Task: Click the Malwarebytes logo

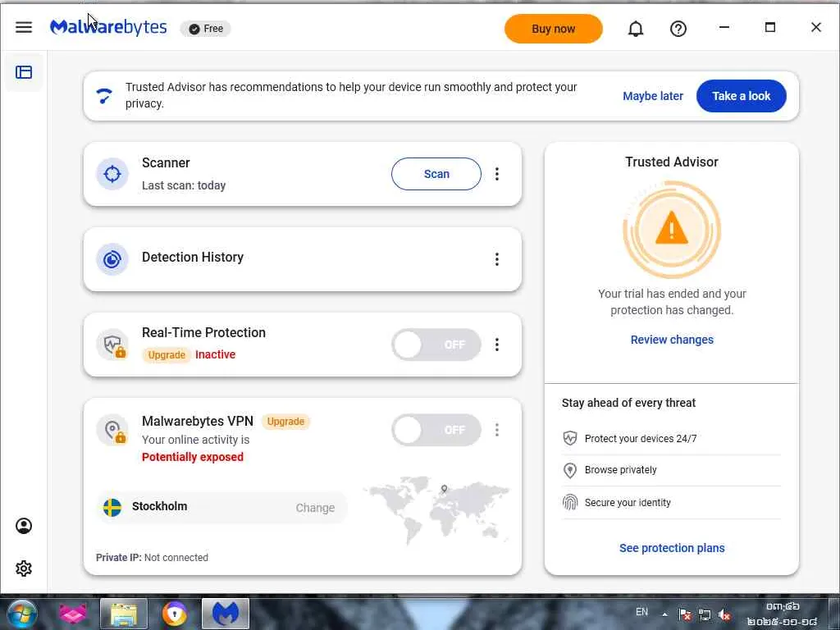Action: point(108,27)
